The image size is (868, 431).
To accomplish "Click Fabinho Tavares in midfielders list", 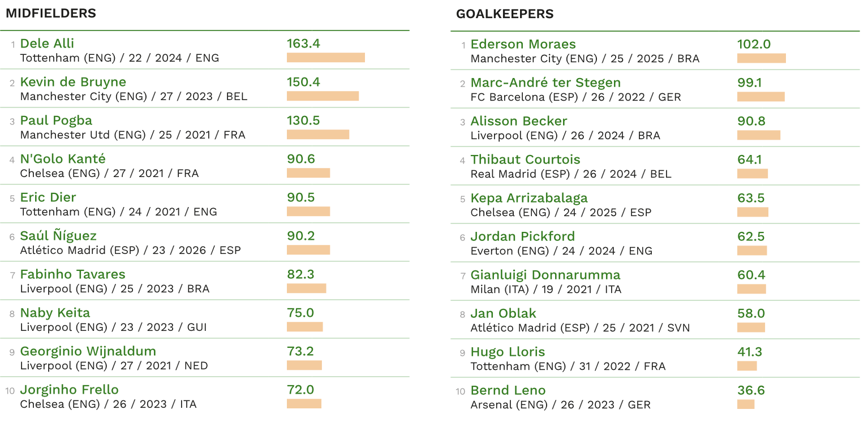I will pos(72,274).
